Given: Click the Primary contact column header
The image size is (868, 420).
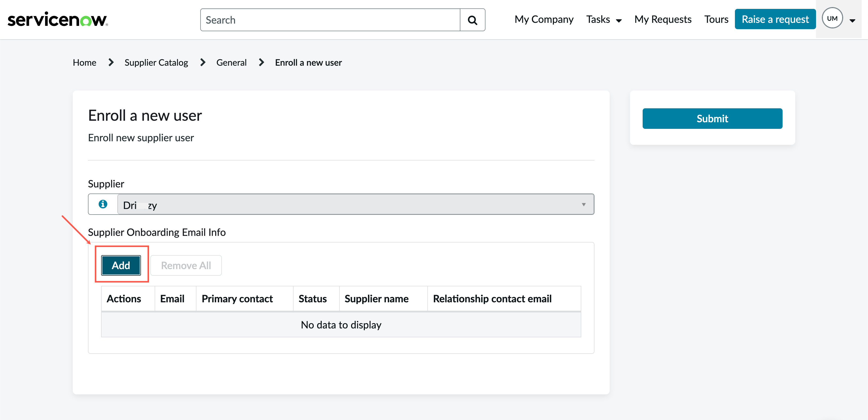Looking at the screenshot, I should click(245, 299).
